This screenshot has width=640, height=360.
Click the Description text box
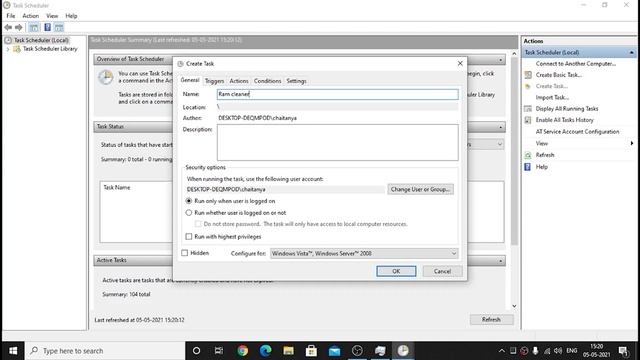coord(338,142)
